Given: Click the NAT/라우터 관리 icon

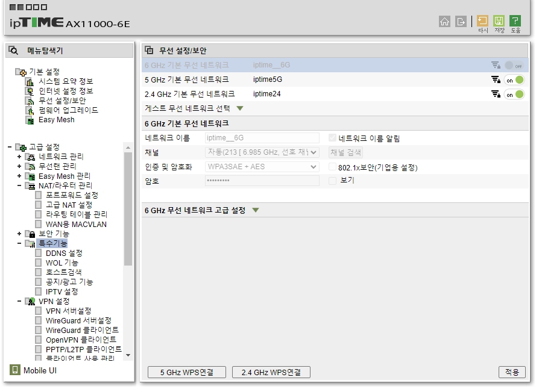Looking at the screenshot, I should tap(31, 186).
